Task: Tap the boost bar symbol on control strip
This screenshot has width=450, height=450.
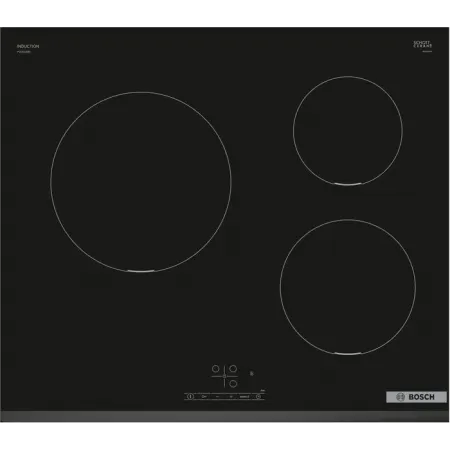Action: 244,397
